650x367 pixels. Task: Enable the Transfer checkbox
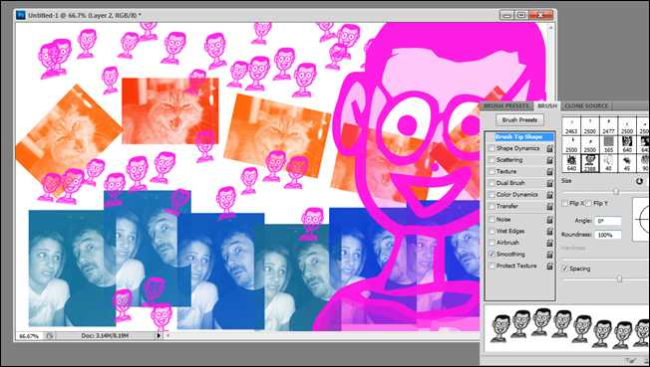[492, 207]
